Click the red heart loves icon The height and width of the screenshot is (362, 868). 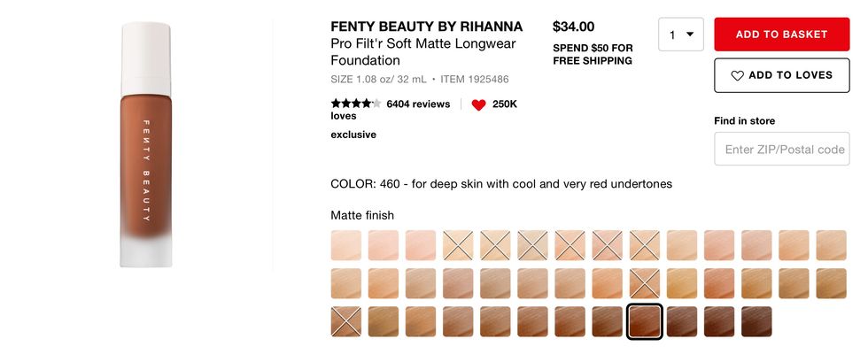click(x=478, y=104)
